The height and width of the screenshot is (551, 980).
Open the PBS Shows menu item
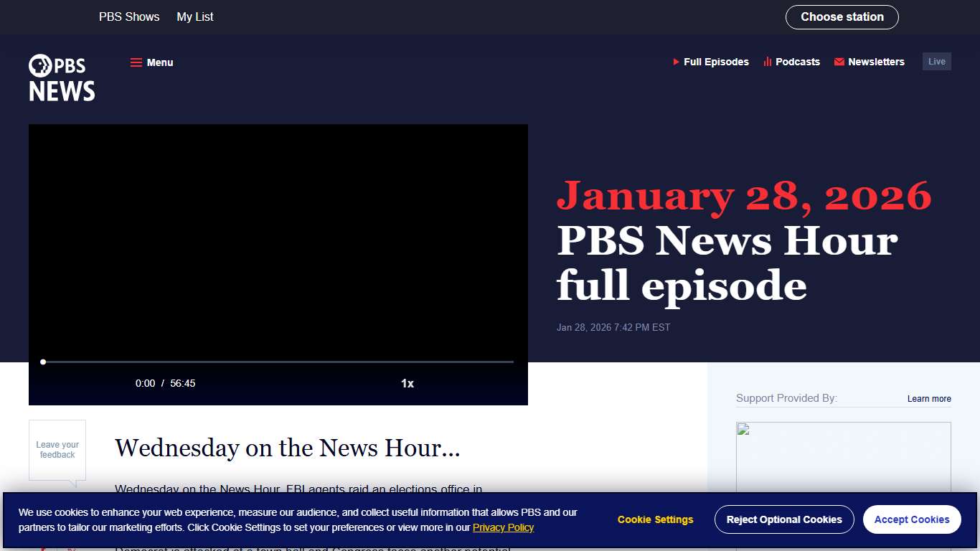click(x=129, y=17)
